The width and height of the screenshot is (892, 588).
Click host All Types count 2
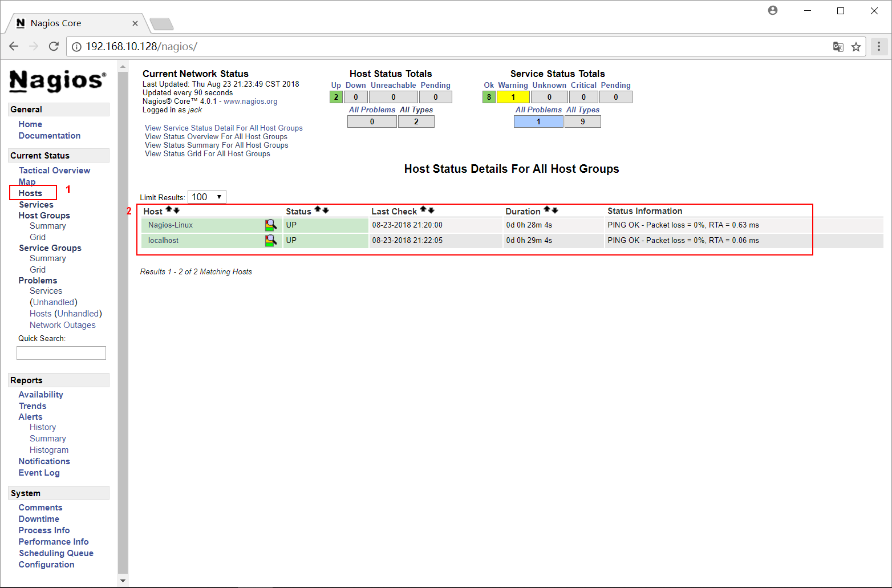click(x=416, y=121)
